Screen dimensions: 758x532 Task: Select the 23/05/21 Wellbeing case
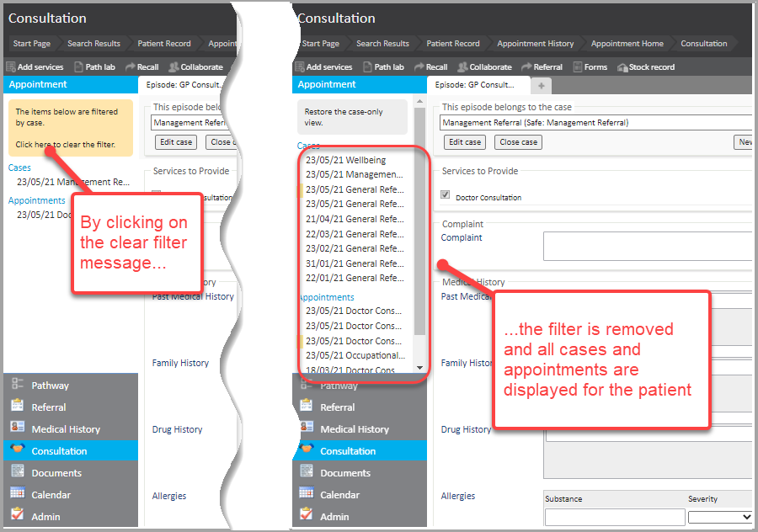[345, 160]
